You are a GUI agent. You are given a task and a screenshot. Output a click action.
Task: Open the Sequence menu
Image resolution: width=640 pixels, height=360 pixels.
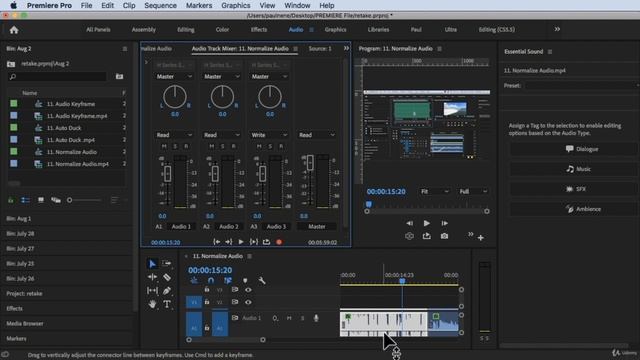[160, 5]
